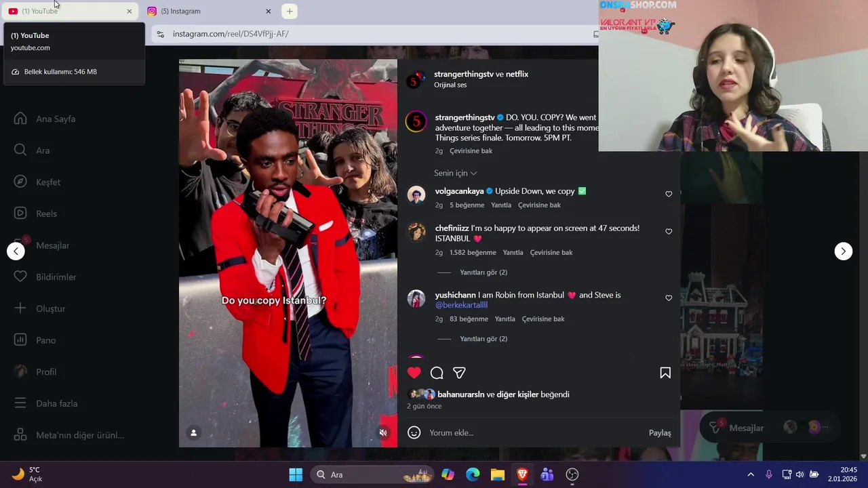Click the Orijinal ses audio link
Screen dimensions: 868x488
point(450,85)
